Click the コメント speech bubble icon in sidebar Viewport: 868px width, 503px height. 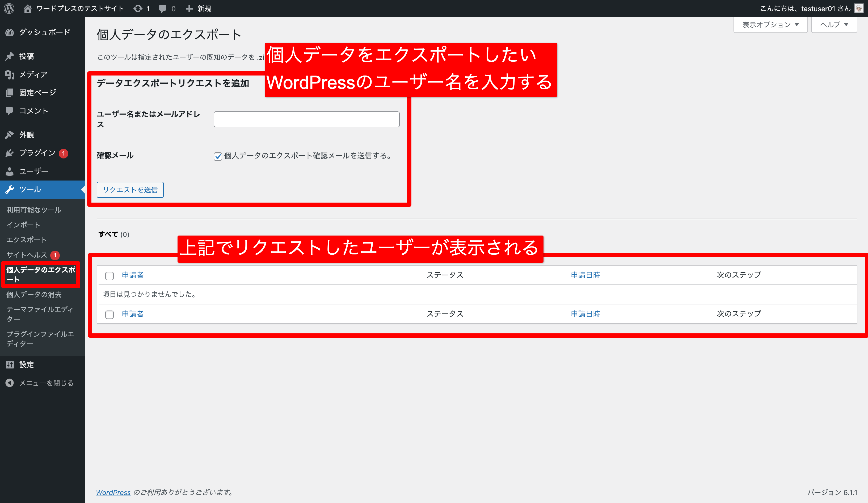point(10,111)
